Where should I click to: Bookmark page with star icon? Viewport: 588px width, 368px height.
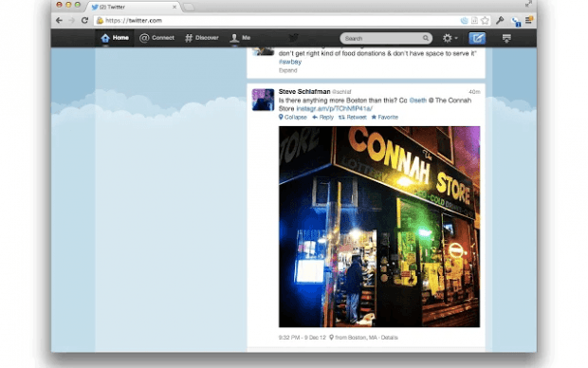coord(485,20)
